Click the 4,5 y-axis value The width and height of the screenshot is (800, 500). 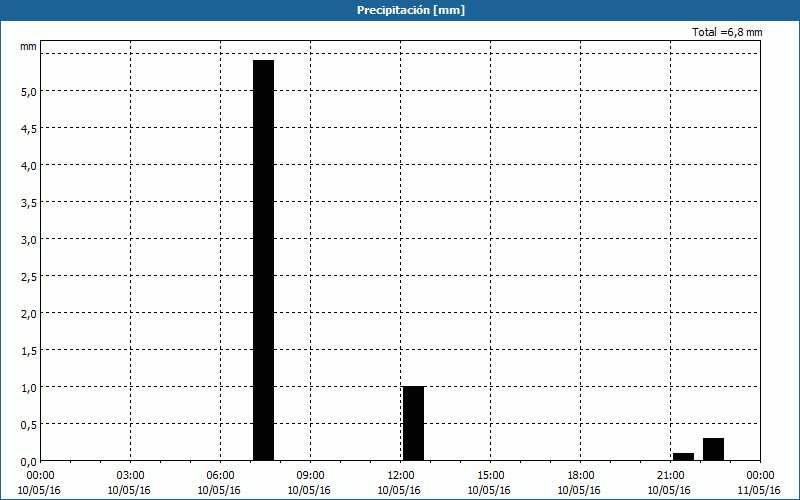click(29, 129)
